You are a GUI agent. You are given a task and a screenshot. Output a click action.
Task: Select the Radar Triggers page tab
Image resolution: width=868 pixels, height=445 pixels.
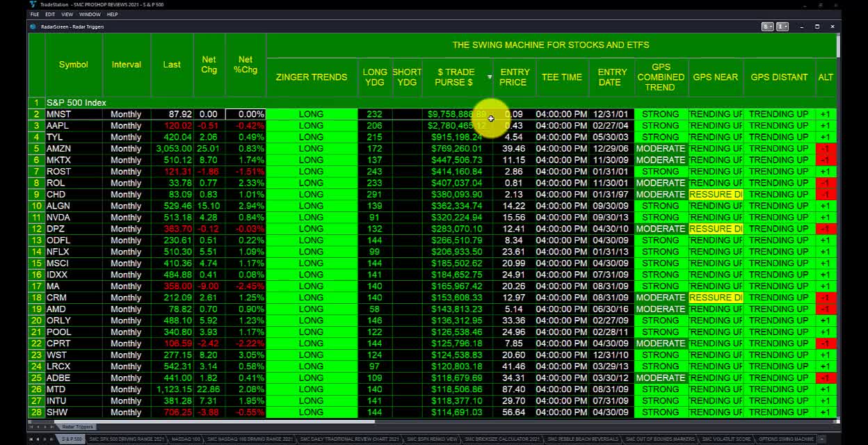click(x=77, y=427)
